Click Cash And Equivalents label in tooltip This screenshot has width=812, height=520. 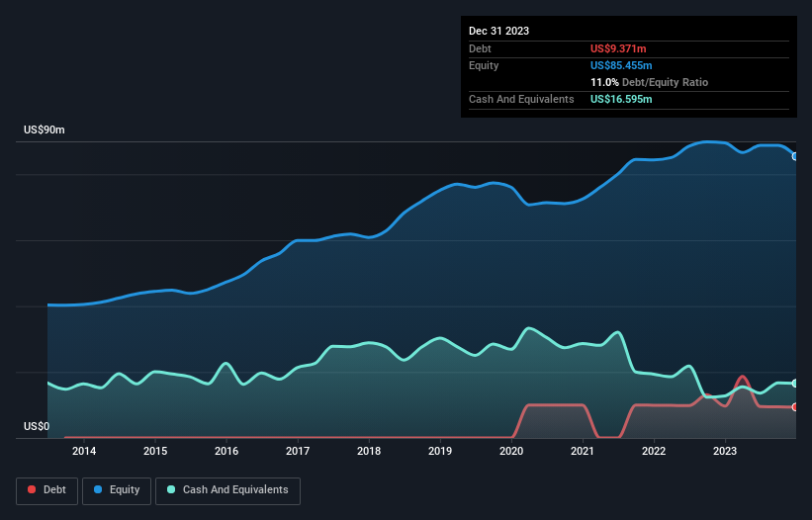click(521, 99)
